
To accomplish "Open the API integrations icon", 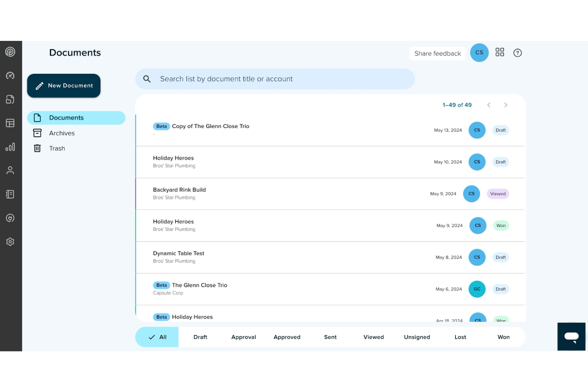I will [x=10, y=218].
